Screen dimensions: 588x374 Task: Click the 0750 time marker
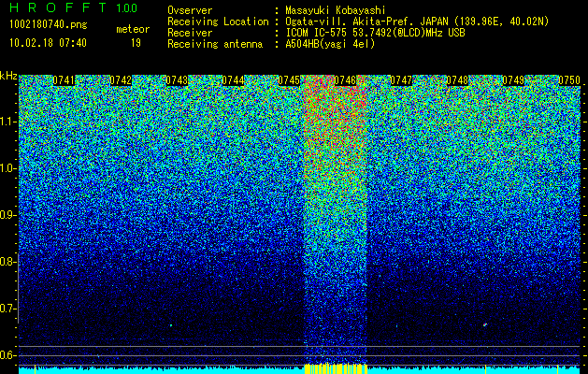click(569, 80)
